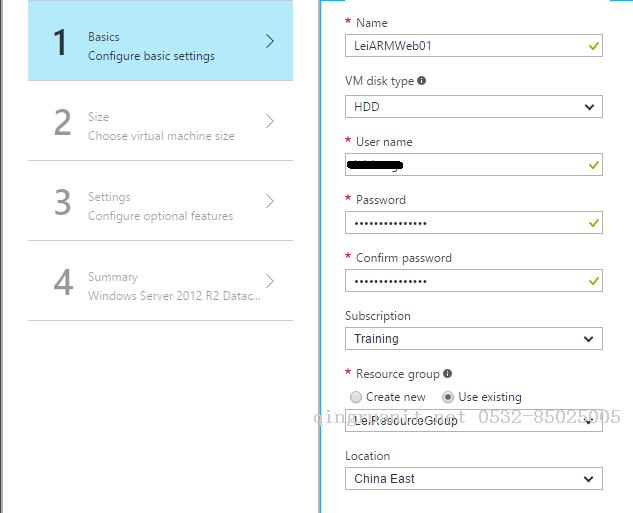Click the green checkmark in Confirm password field
Viewport: 633px width, 513px height.
[x=594, y=281]
